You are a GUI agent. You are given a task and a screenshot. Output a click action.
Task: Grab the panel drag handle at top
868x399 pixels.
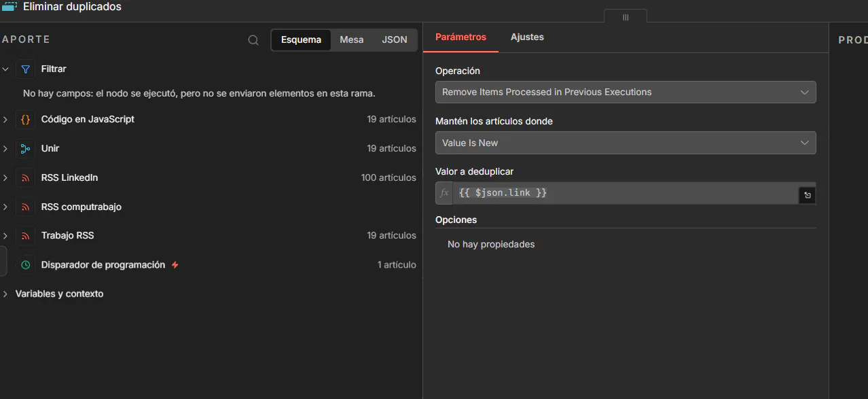[x=626, y=17]
